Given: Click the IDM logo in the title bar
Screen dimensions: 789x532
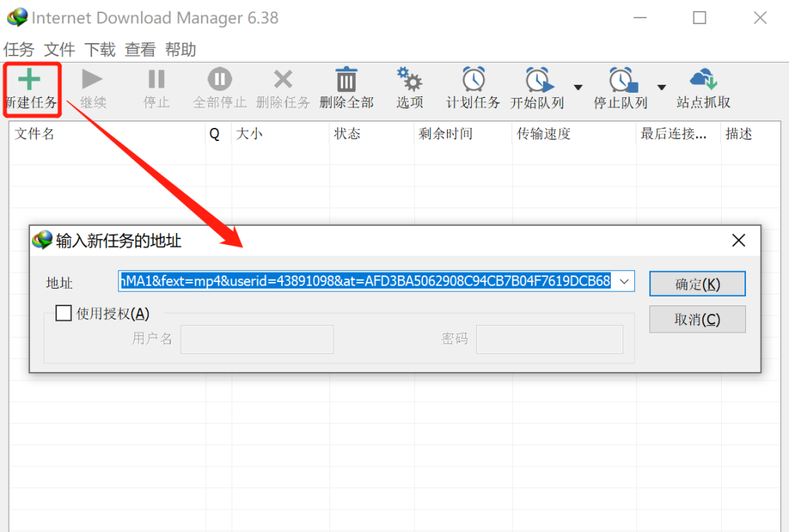Looking at the screenshot, I should [17, 18].
